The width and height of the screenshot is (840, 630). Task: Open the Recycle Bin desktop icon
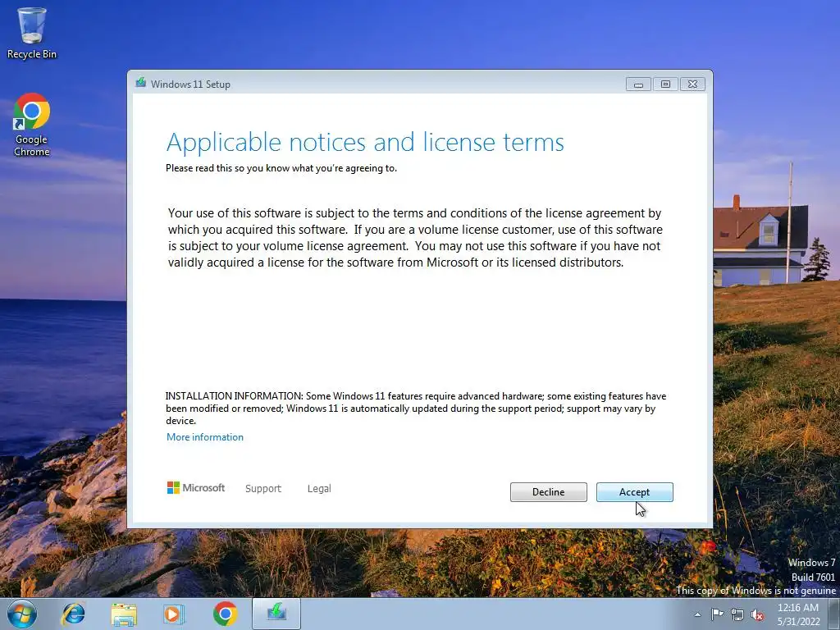(32, 33)
